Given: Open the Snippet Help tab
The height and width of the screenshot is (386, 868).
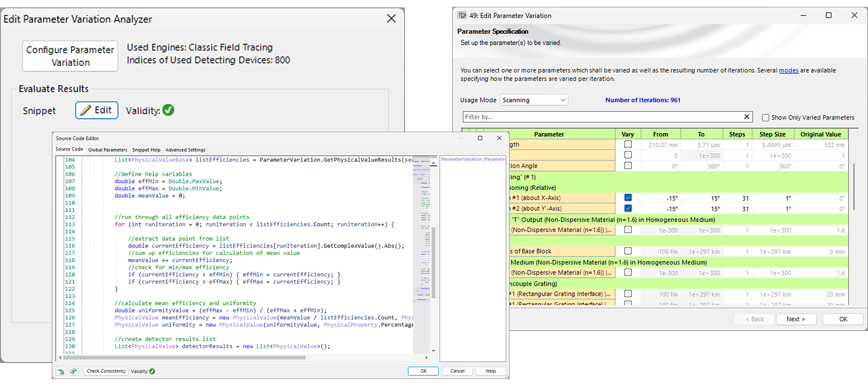Looking at the screenshot, I should 146,150.
